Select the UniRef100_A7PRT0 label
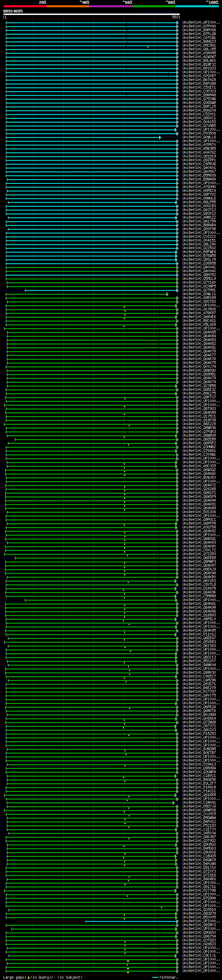Screen dimensions: 222x980 pos(199,145)
